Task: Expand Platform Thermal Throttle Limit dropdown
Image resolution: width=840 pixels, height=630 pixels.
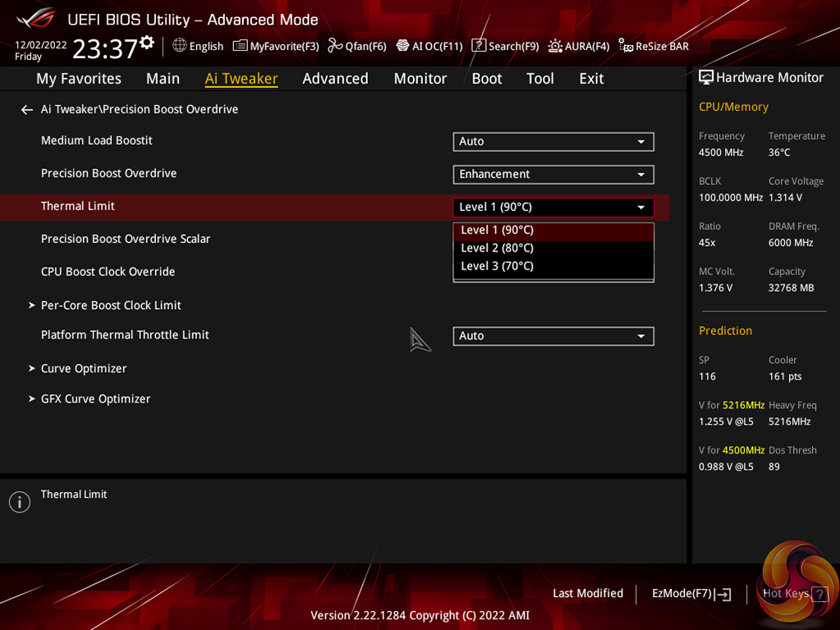Action: [553, 336]
